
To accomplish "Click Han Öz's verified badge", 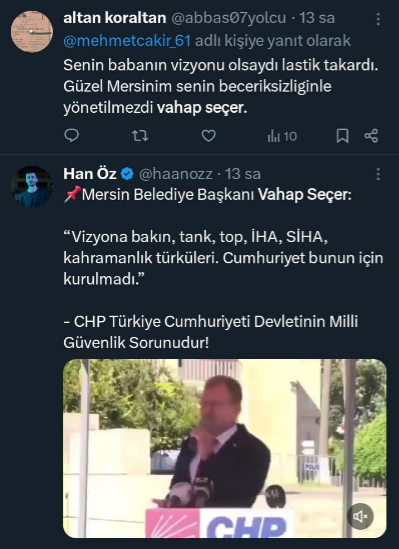I will tap(127, 174).
